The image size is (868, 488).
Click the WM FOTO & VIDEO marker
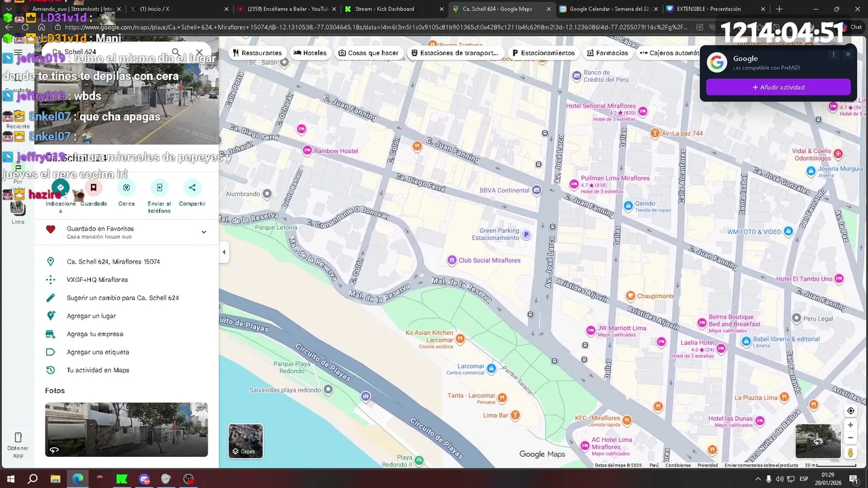click(787, 231)
